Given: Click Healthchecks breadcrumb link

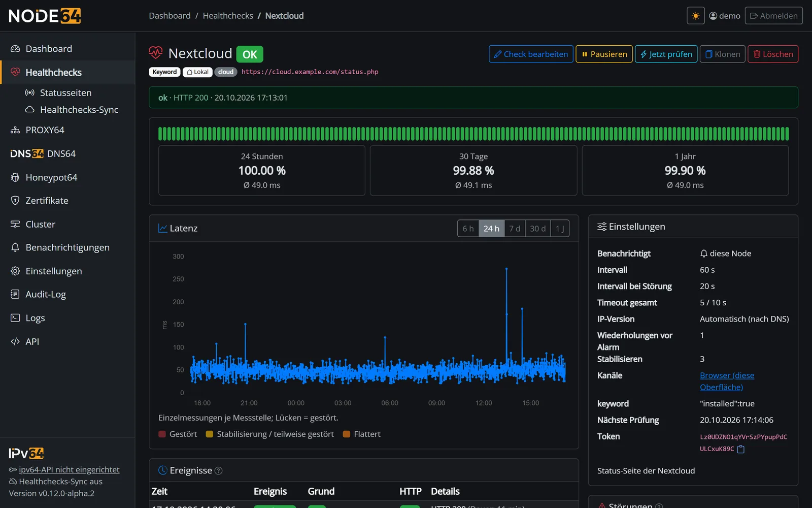Looking at the screenshot, I should click(x=228, y=16).
